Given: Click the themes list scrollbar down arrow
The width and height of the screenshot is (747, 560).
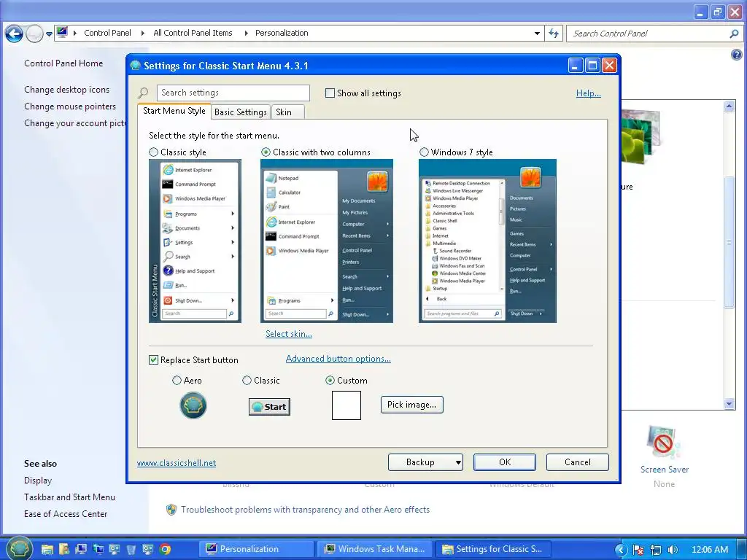Looking at the screenshot, I should [x=729, y=404].
